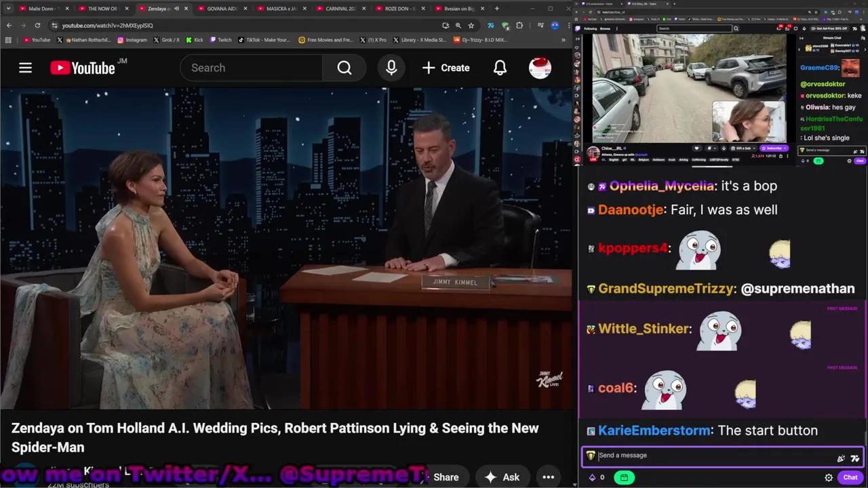
Task: Open YouTube notifications bell
Action: point(500,68)
